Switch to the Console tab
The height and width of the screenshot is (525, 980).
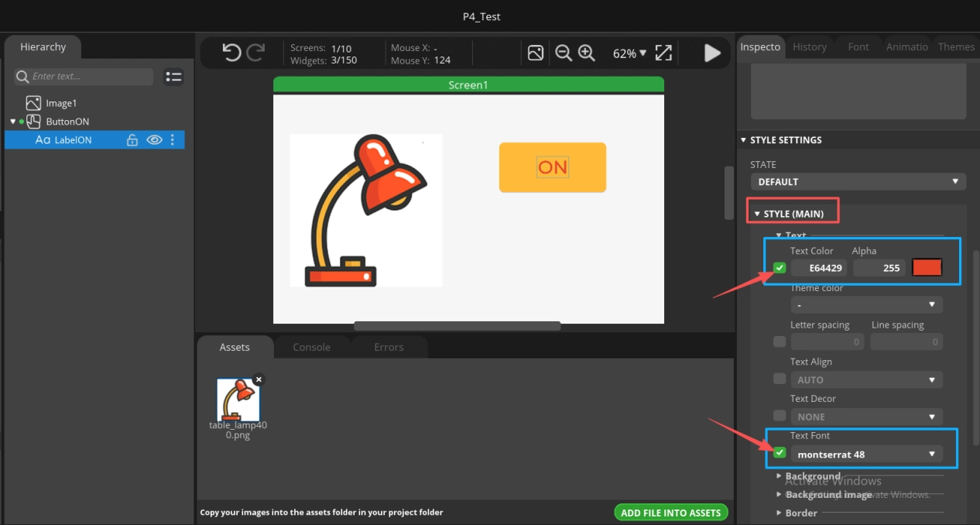coord(311,347)
